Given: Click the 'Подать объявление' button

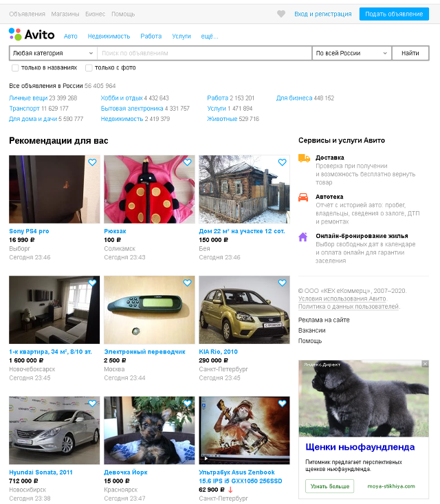Looking at the screenshot, I should tap(394, 14).
